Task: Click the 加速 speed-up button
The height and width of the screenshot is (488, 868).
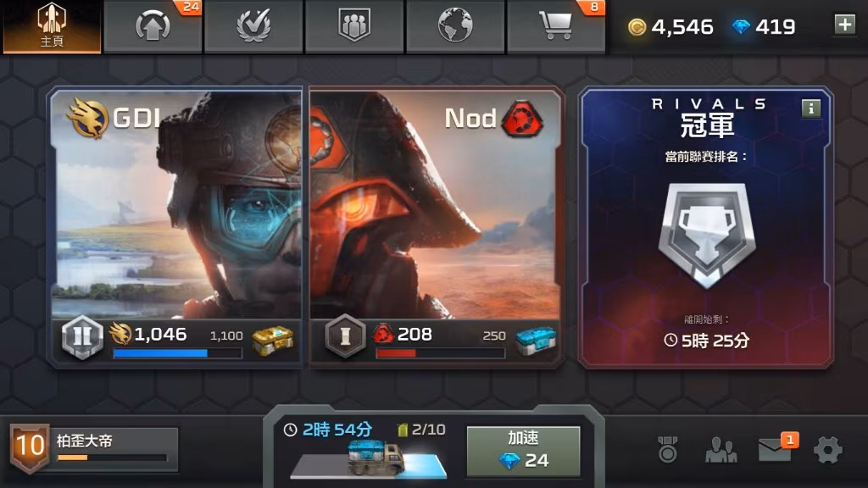Action: 523,451
